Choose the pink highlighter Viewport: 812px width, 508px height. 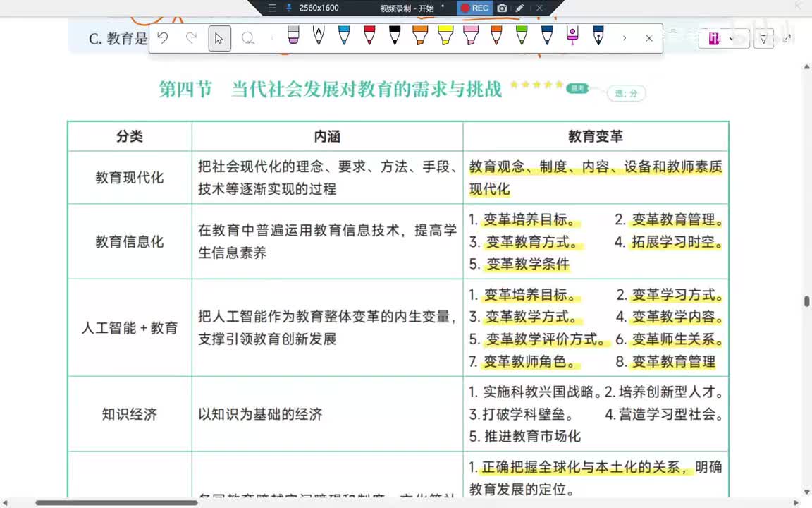(471, 35)
